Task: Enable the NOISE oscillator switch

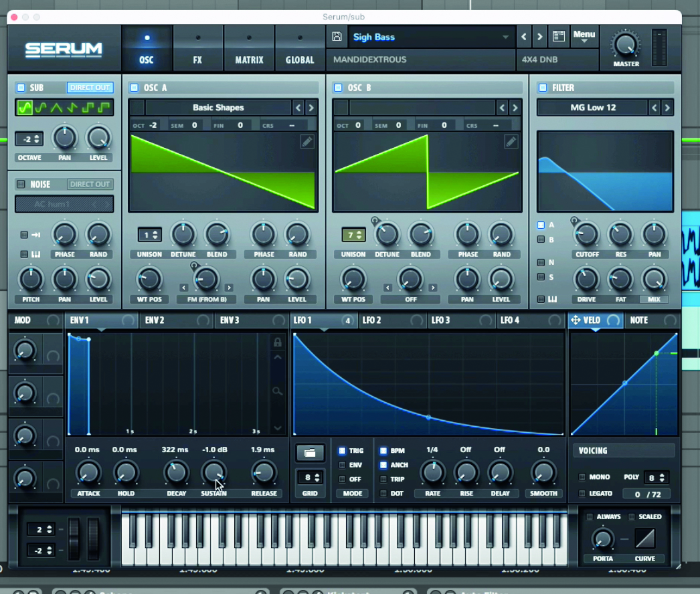Action: point(21,184)
